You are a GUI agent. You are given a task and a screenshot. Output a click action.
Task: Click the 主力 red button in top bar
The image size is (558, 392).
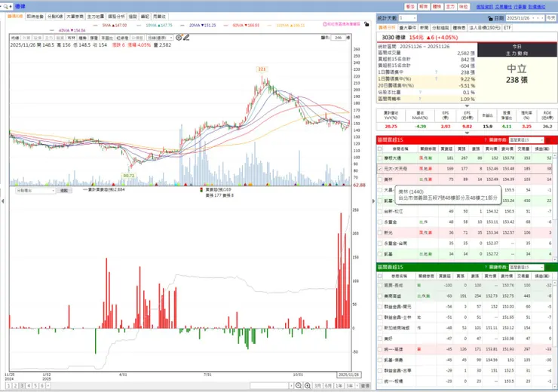click(x=450, y=7)
